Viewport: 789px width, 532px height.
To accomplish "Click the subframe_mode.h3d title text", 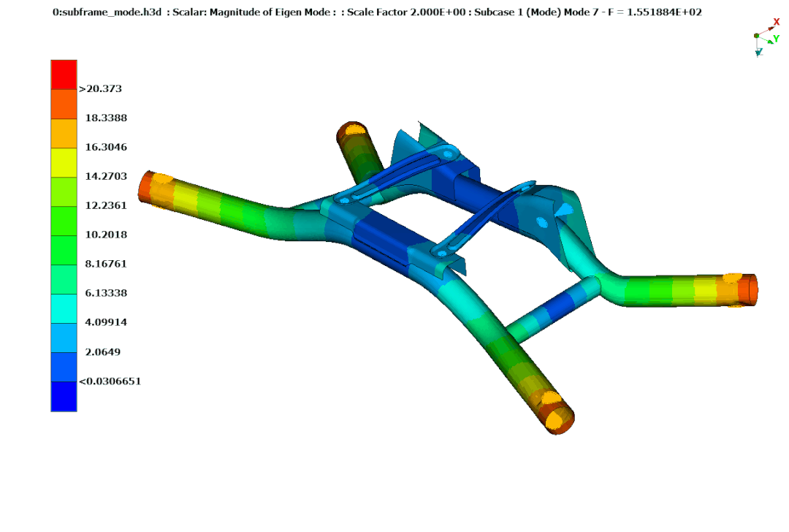I will (107, 12).
